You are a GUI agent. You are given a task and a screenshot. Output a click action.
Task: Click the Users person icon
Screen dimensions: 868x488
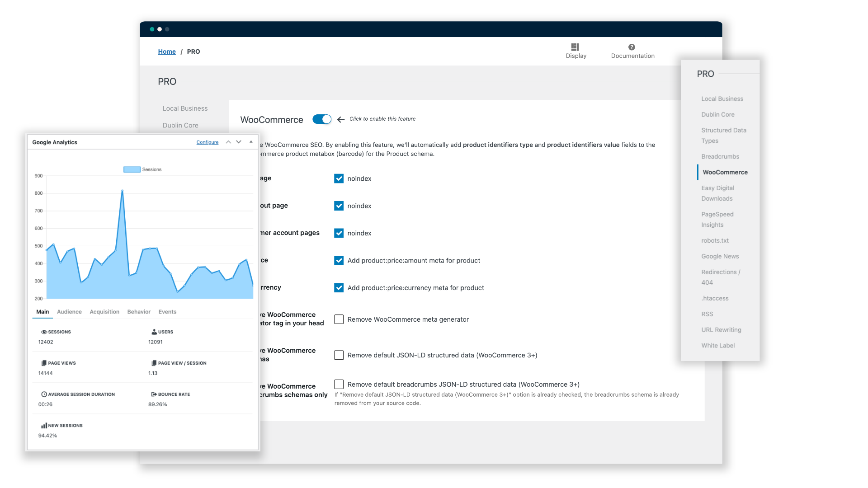[154, 332]
